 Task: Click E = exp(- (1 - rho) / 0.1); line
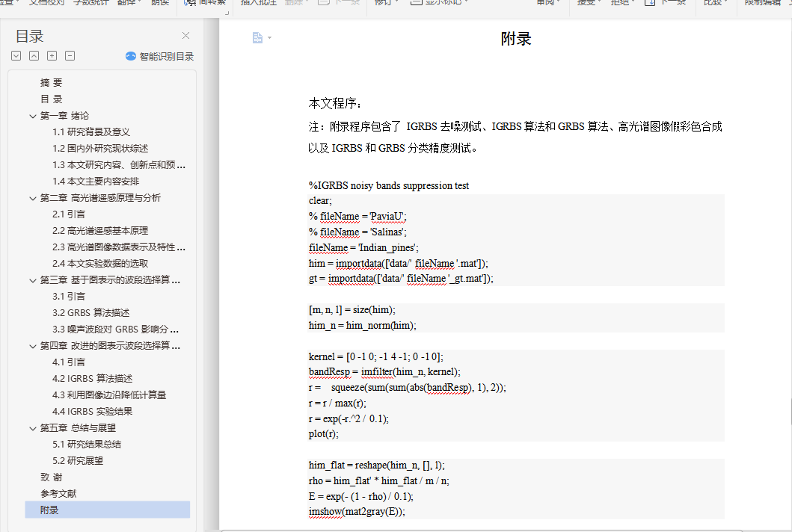361,497
